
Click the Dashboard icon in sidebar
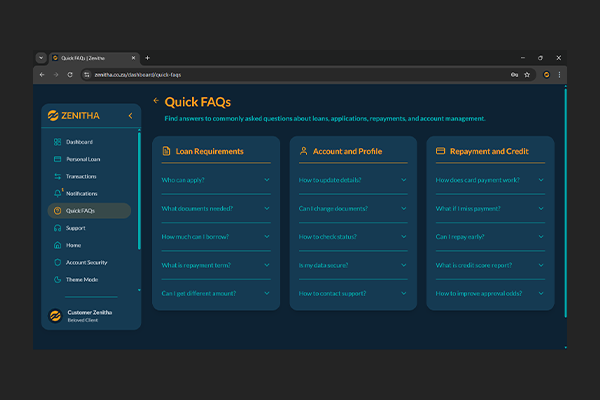pos(57,142)
